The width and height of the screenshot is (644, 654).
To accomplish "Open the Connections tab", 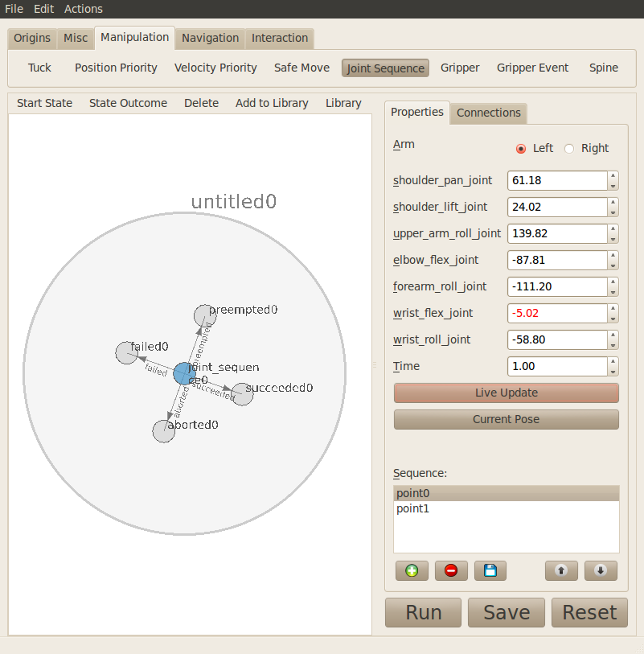I will click(x=488, y=113).
